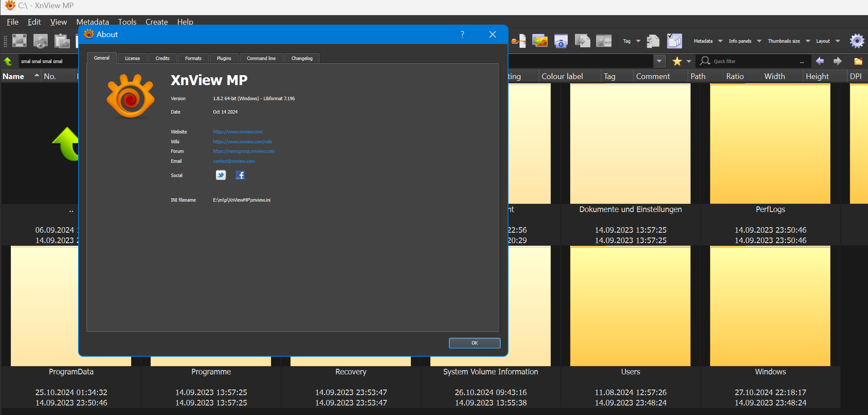
Task: Click the export file arrow icon
Action: [x=582, y=41]
